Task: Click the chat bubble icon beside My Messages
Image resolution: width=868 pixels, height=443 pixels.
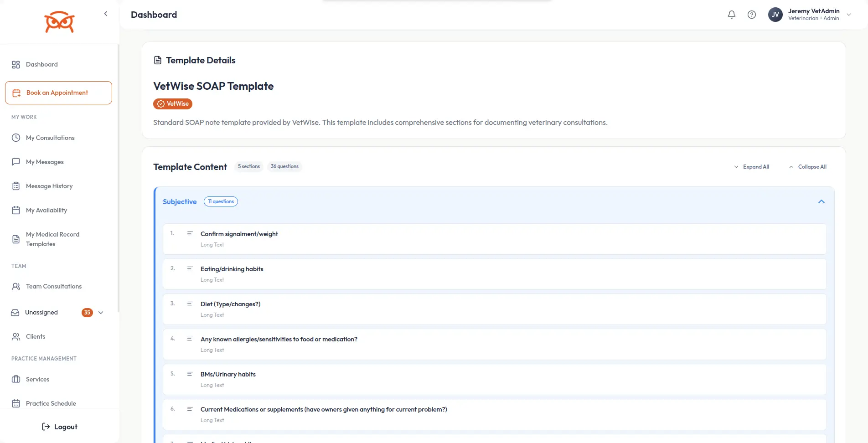Action: pos(16,162)
